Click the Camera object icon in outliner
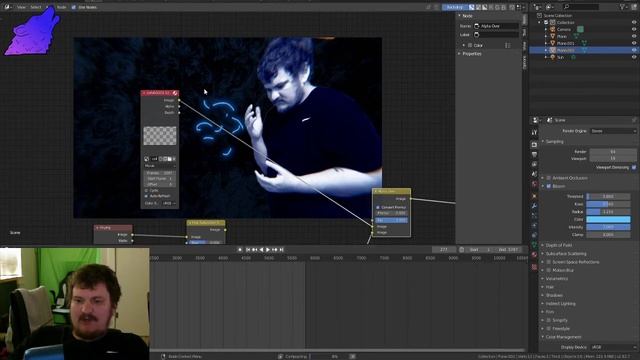This screenshot has width=640, height=360. tap(553, 29)
